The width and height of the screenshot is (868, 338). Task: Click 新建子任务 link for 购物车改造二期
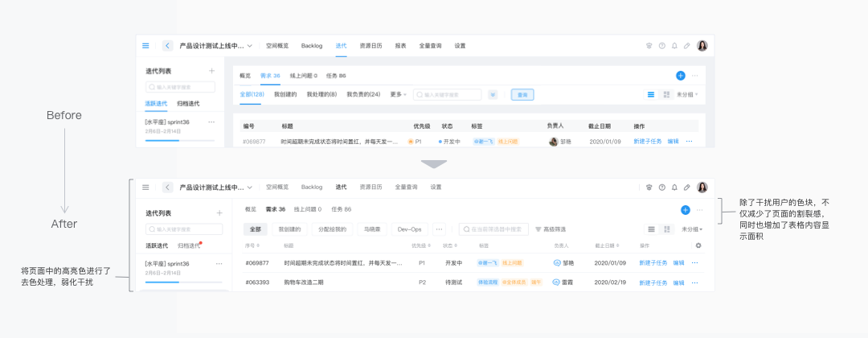pyautogui.click(x=653, y=282)
